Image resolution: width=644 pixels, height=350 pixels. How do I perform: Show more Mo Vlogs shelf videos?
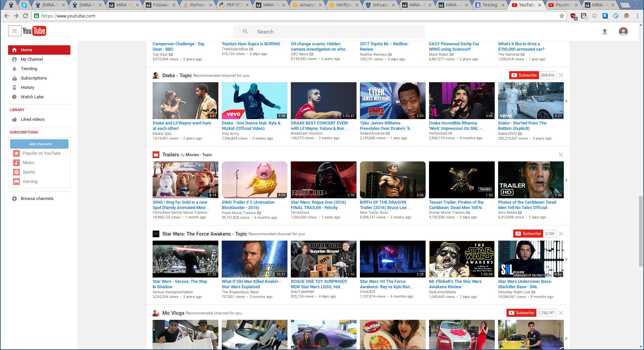click(x=566, y=339)
